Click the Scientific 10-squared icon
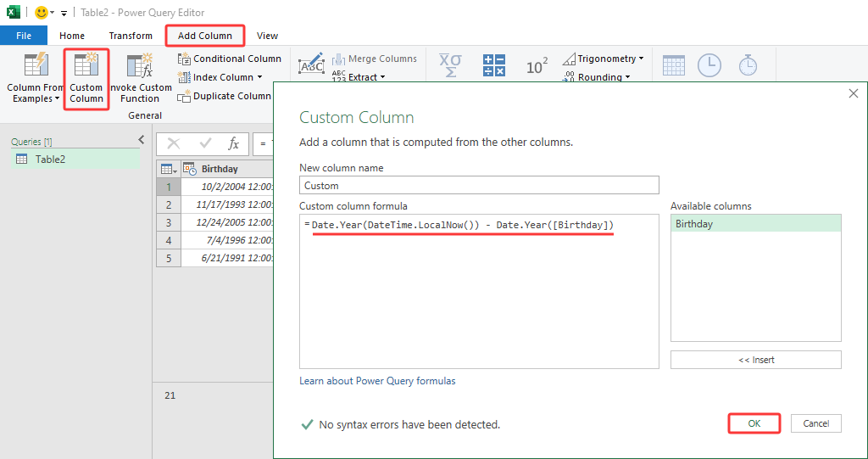This screenshot has width=868, height=459. pyautogui.click(x=537, y=66)
